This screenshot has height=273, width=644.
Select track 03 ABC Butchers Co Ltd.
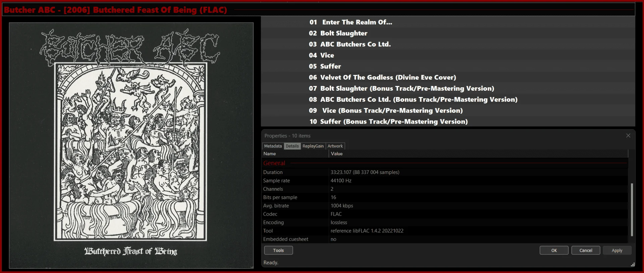[448, 44]
